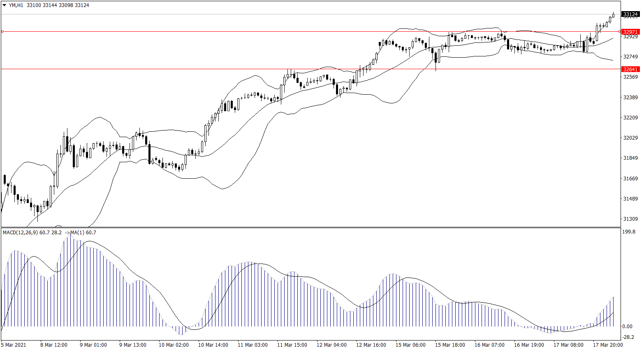The width and height of the screenshot is (644, 350).
Task: Click the YM,H1 symbol title text
Action: (x=16, y=5)
